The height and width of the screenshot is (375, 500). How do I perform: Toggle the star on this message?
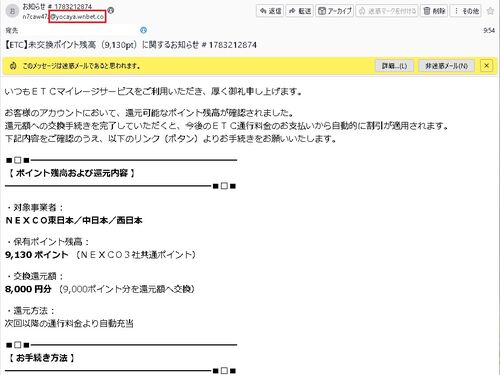click(490, 11)
